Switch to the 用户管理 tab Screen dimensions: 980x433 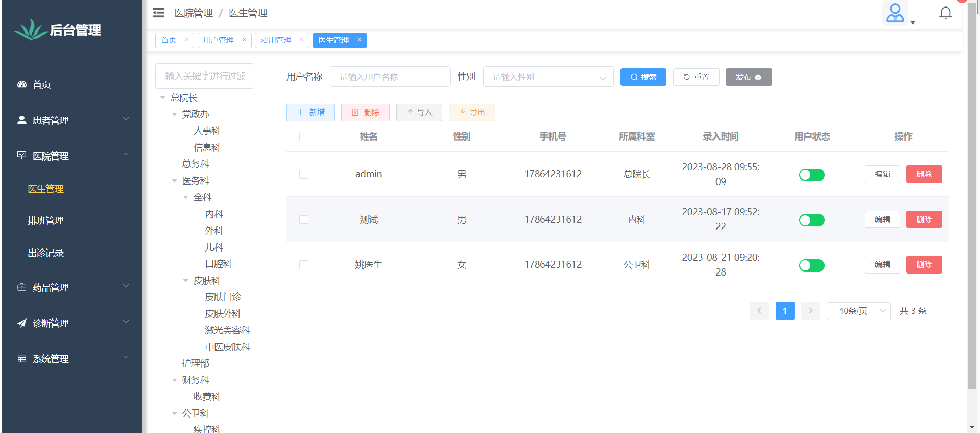click(x=219, y=40)
